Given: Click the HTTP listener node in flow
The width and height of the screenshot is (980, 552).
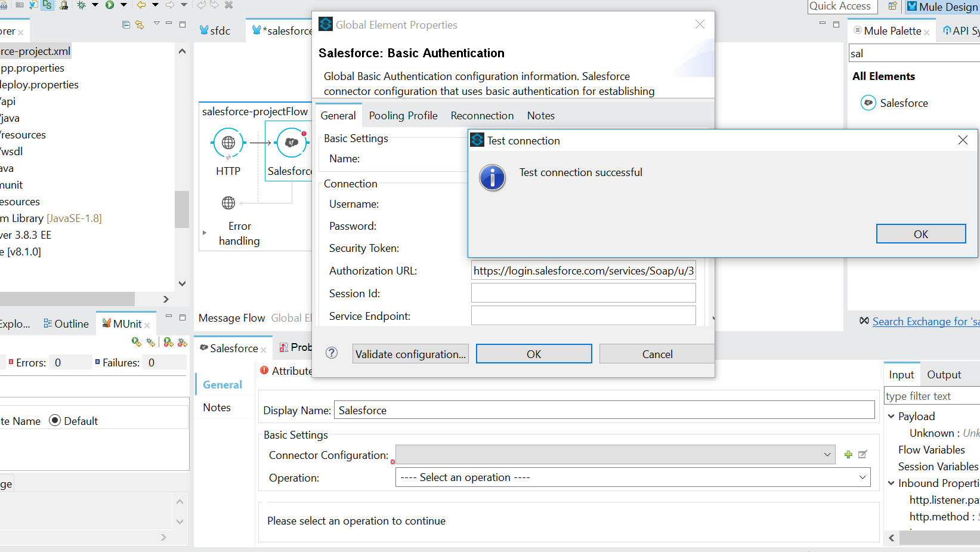Looking at the screenshot, I should click(x=228, y=143).
